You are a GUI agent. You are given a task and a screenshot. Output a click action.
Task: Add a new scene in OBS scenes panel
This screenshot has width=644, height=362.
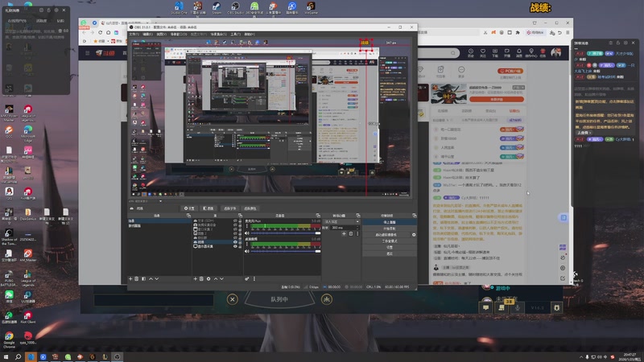(130, 278)
